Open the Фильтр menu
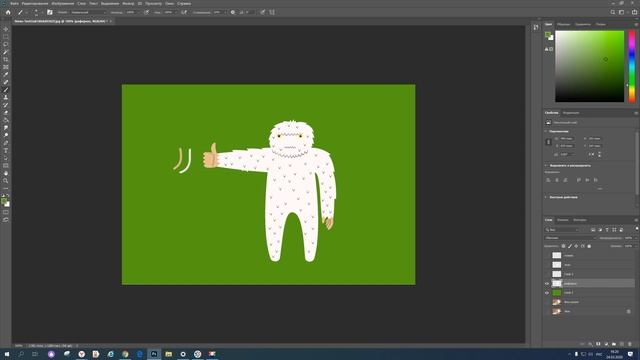Image resolution: width=640 pixels, height=360 pixels. pyautogui.click(x=128, y=3)
